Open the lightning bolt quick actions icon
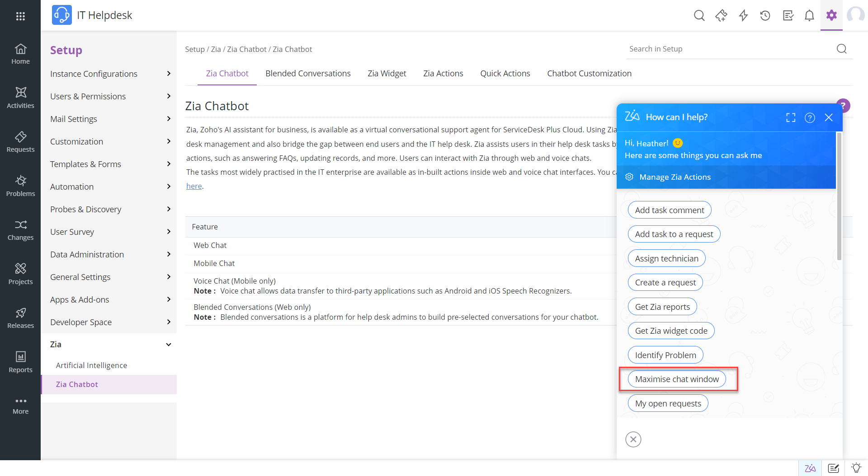The height and width of the screenshot is (476, 868). [743, 16]
